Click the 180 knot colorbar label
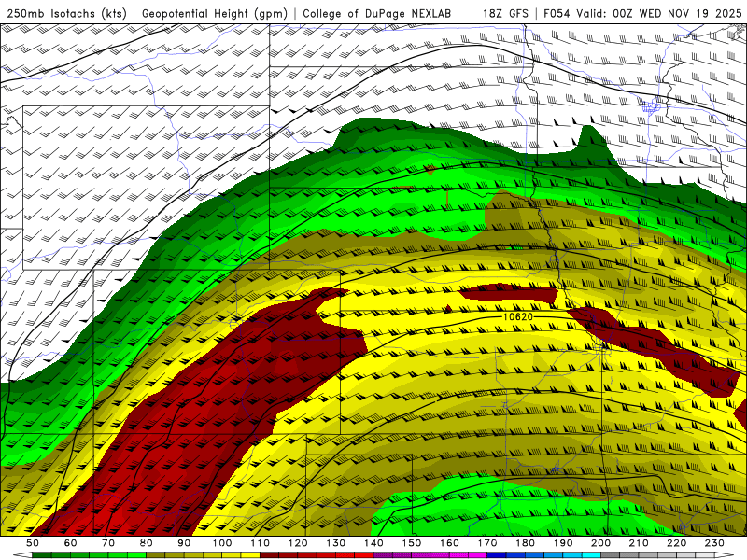 tap(526, 543)
